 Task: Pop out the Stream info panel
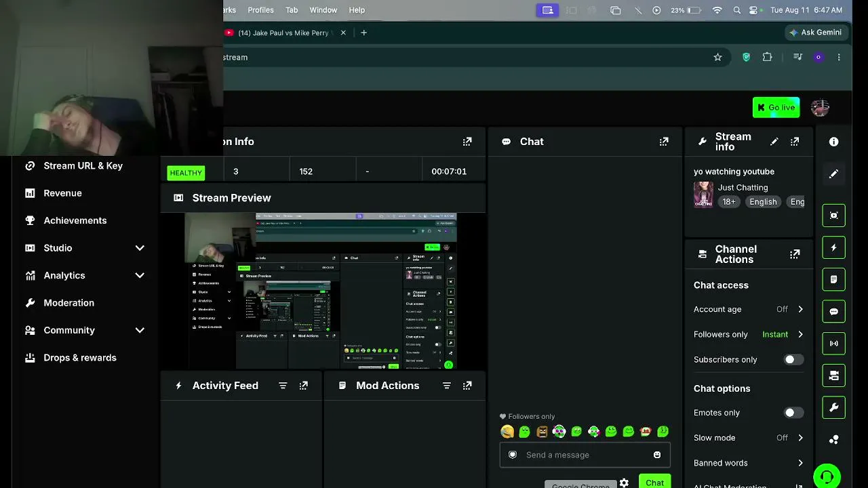tap(795, 142)
